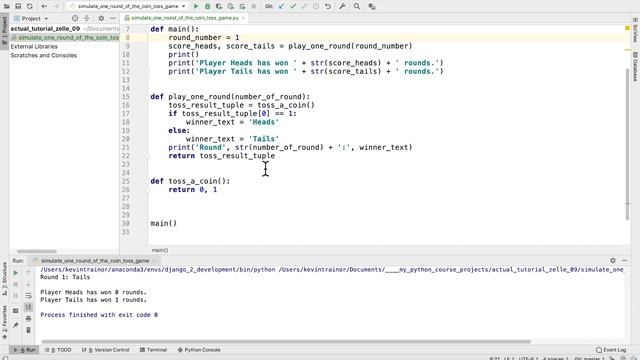This screenshot has width=640, height=360.
Task: Open the Python Console tool window
Action: tap(199, 350)
